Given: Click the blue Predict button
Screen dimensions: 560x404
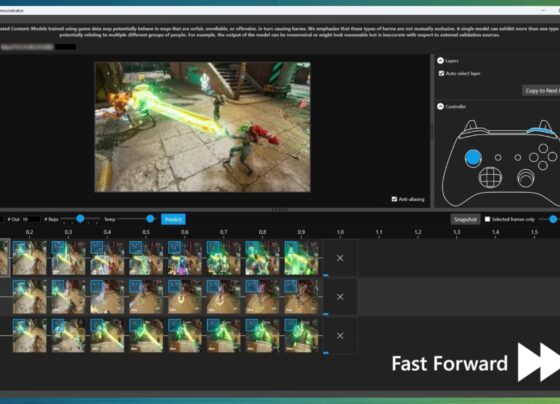Looking at the screenshot, I should coord(173,219).
